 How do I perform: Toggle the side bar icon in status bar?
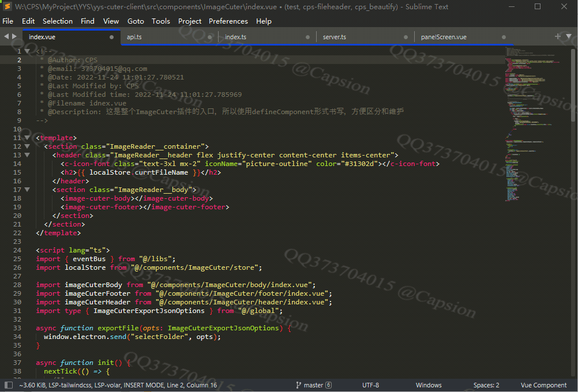coord(9,385)
